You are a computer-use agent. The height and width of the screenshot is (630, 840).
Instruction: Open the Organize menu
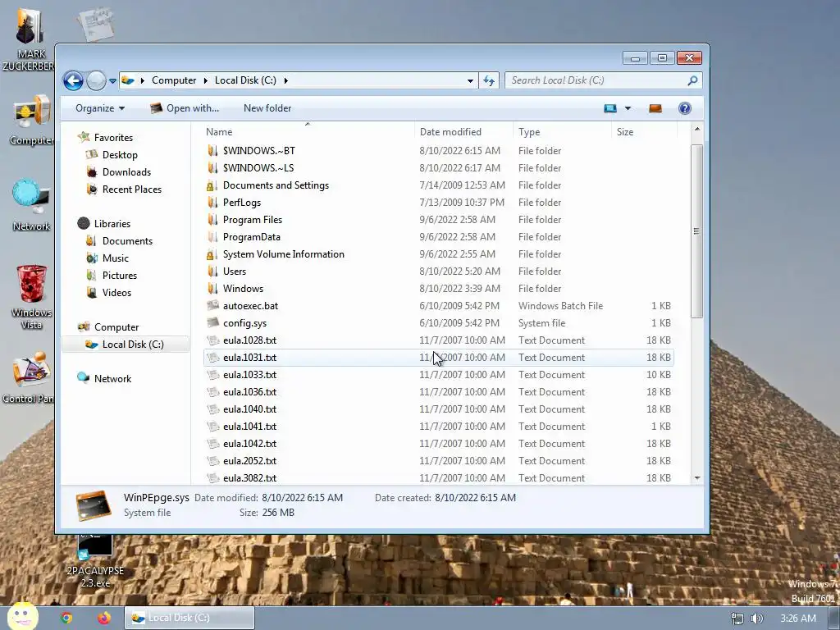pyautogui.click(x=100, y=108)
